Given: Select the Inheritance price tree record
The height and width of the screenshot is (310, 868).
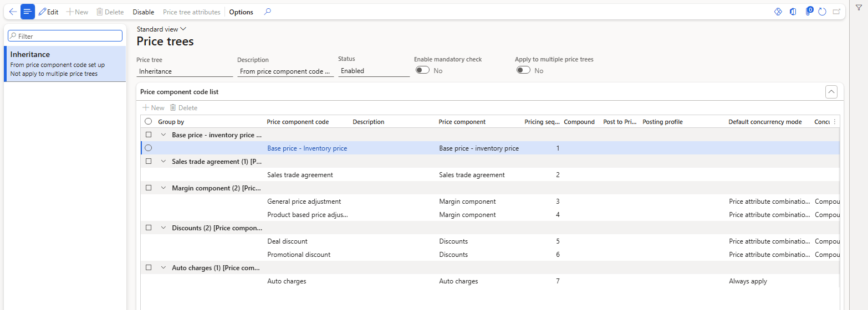Looking at the screenshot, I should pos(65,64).
